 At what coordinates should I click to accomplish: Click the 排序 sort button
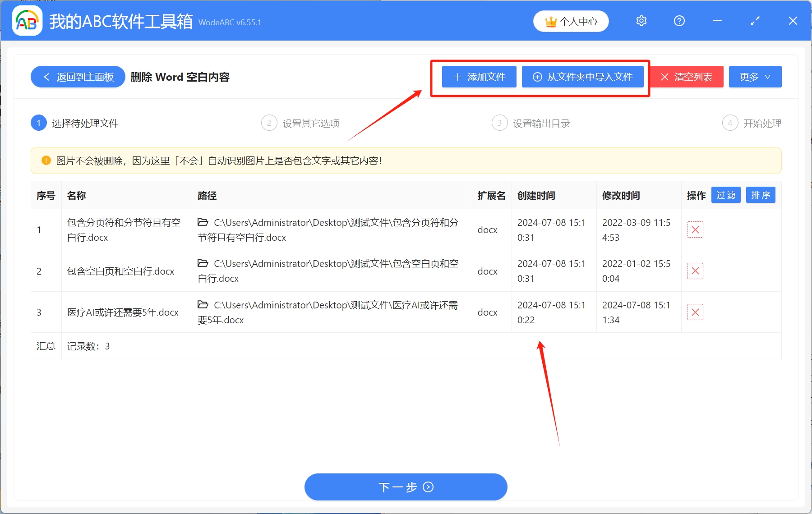point(761,195)
